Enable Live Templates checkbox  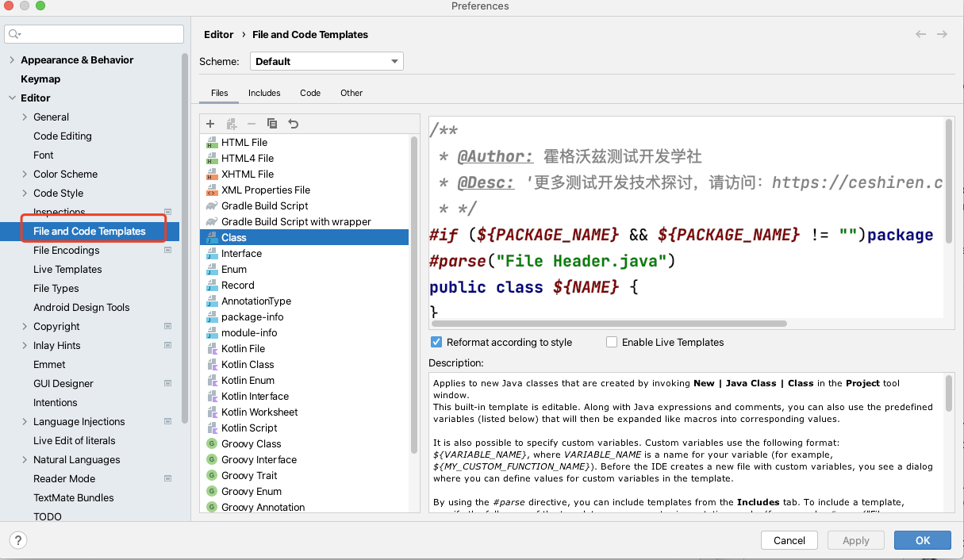click(x=612, y=342)
